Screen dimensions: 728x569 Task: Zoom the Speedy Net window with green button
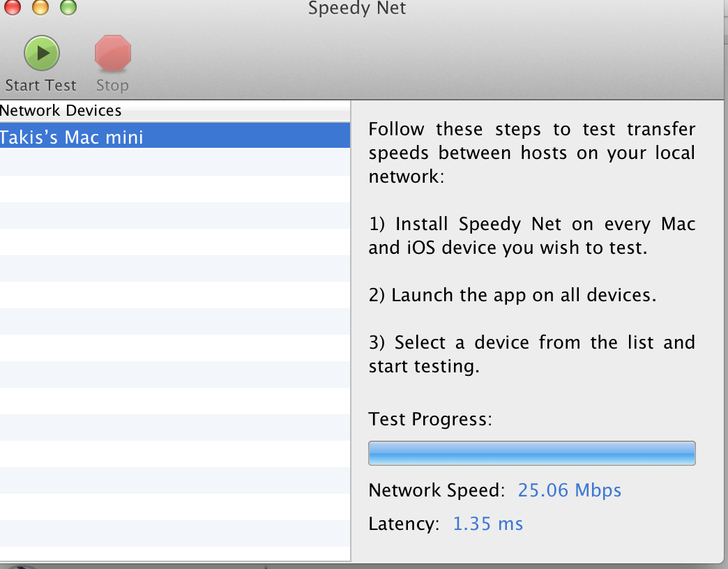tap(68, 6)
